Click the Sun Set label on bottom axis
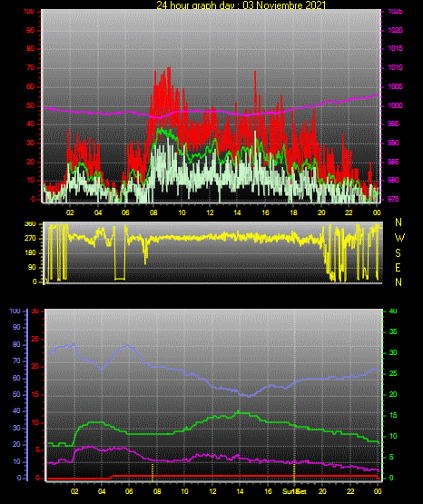 point(294,491)
